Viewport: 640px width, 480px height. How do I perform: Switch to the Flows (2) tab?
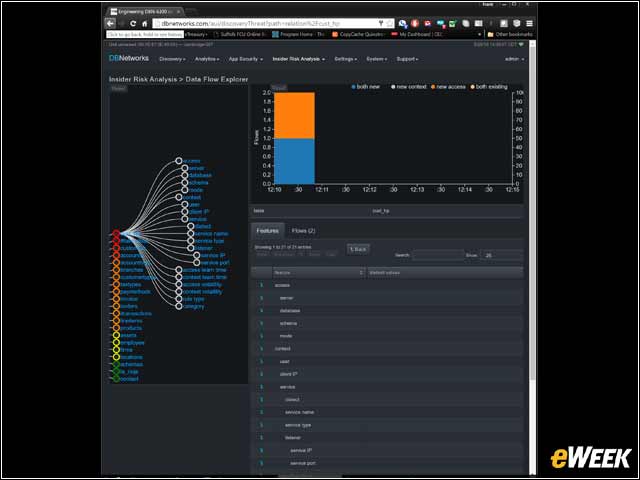point(303,231)
